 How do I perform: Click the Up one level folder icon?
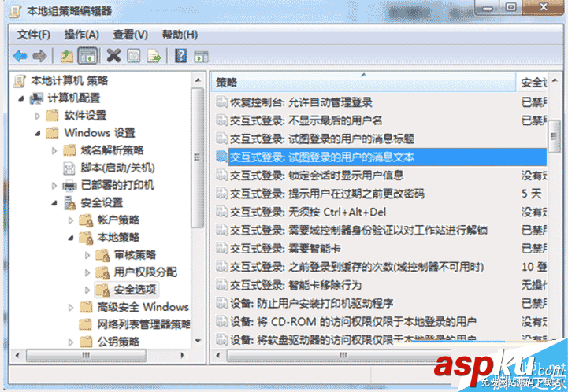point(67,57)
